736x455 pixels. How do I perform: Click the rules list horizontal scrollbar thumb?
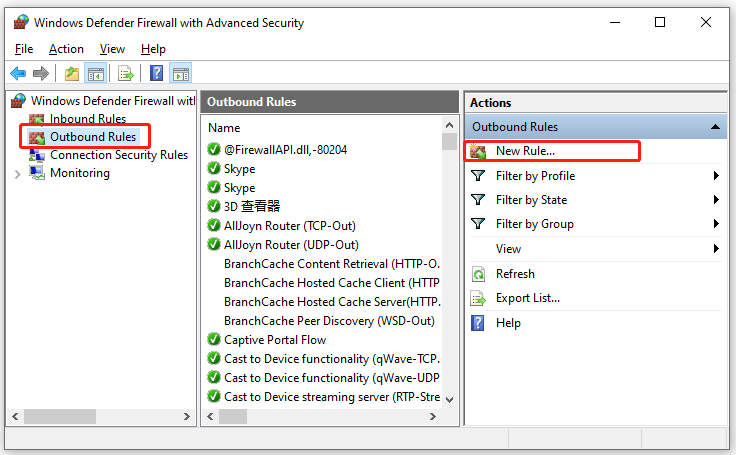pyautogui.click(x=233, y=416)
